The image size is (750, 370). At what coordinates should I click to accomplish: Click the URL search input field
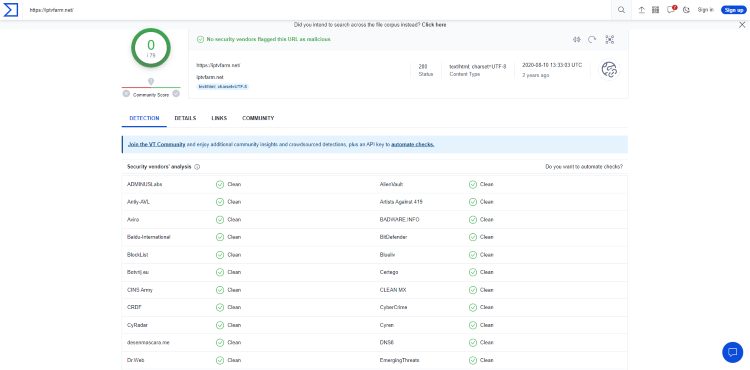click(316, 10)
